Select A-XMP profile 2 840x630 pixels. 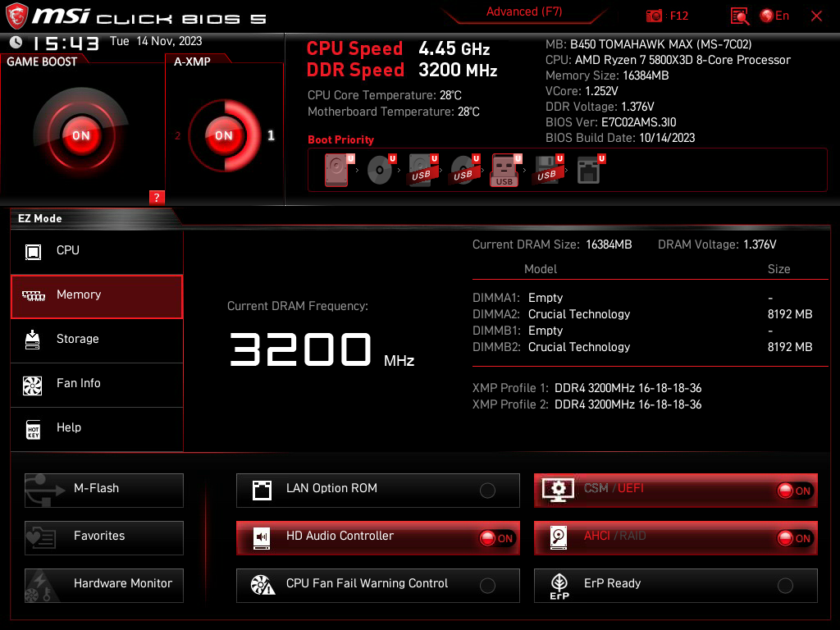click(178, 135)
